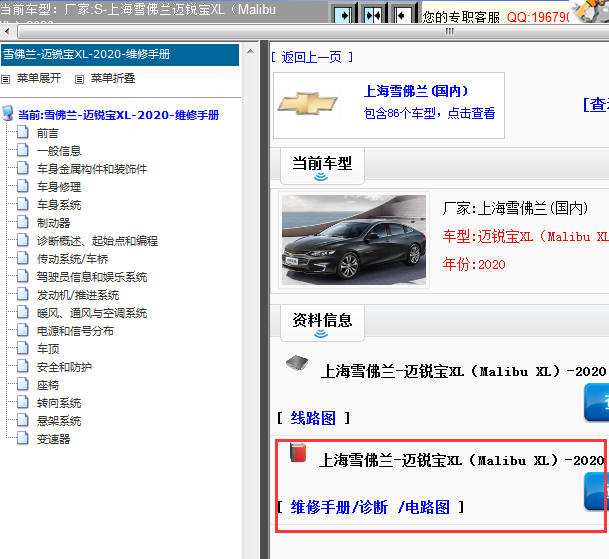Open 驾驶员信息和娱乐系统 tree item
Viewport: 609px width, 559px height.
(x=92, y=277)
